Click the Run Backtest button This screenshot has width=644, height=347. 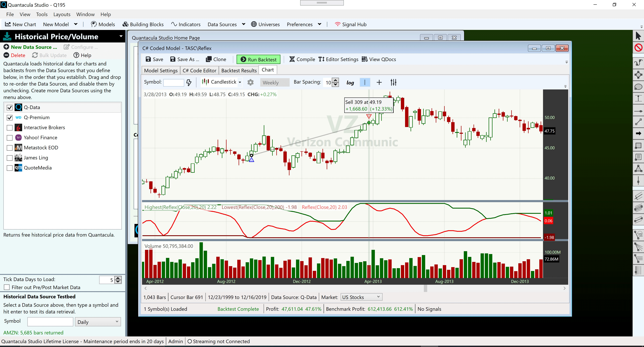point(259,60)
